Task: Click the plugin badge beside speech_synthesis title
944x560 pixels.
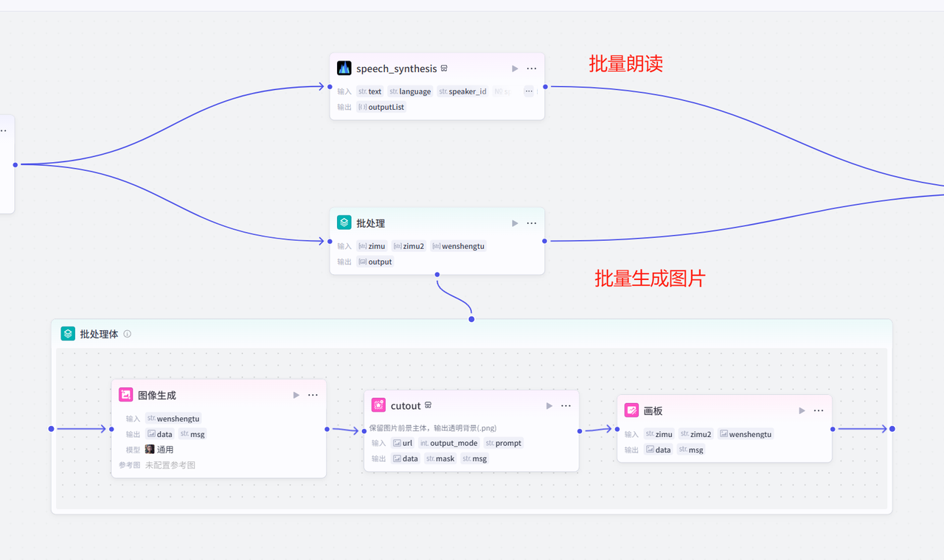Action: click(444, 69)
